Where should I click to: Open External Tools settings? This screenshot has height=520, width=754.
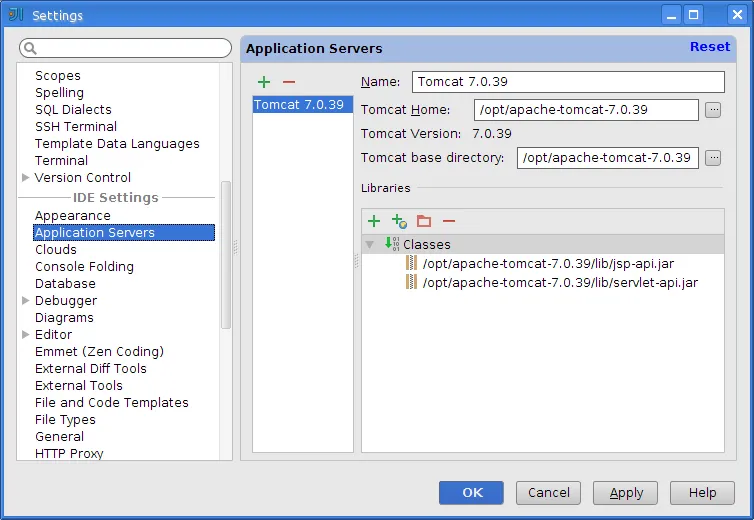78,385
